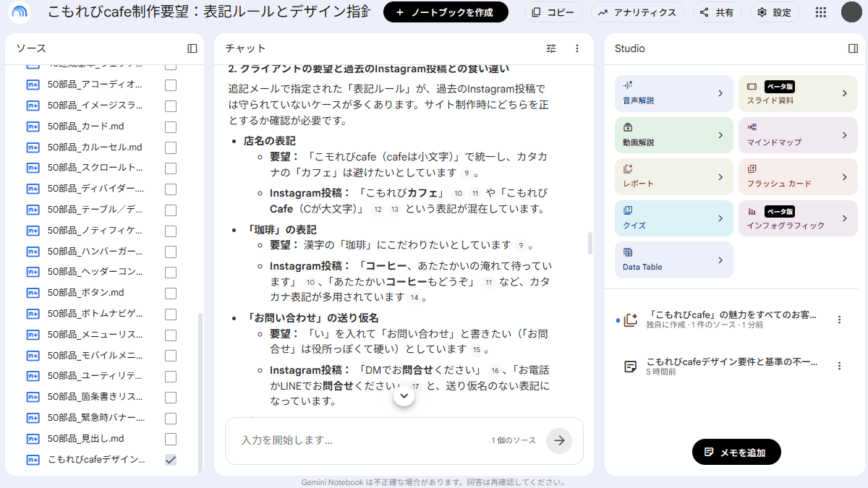Click the notebook title こもれびcafe制作要望

208,12
